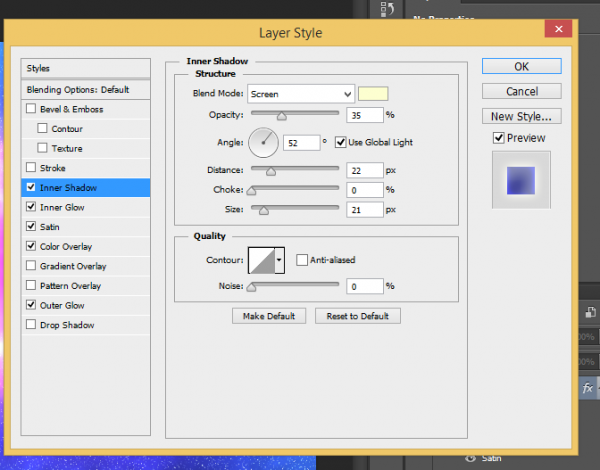Click the angle dial control
The image size is (600, 470).
coord(263,142)
